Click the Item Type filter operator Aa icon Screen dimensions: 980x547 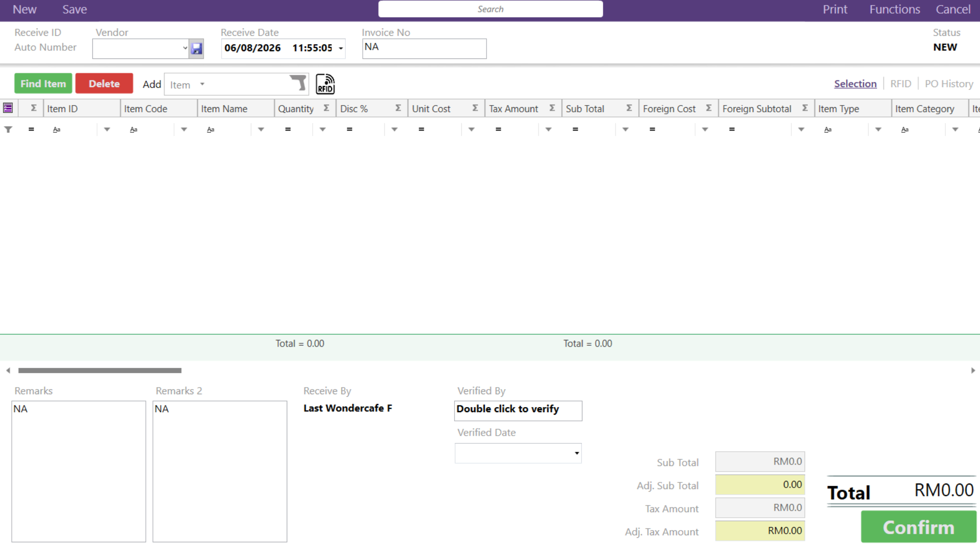tap(828, 130)
